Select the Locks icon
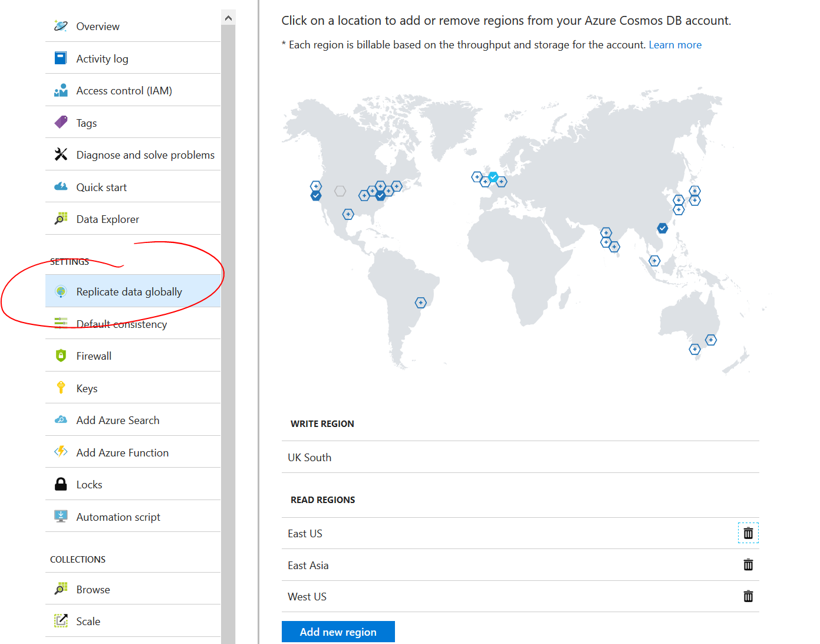 pos(61,484)
